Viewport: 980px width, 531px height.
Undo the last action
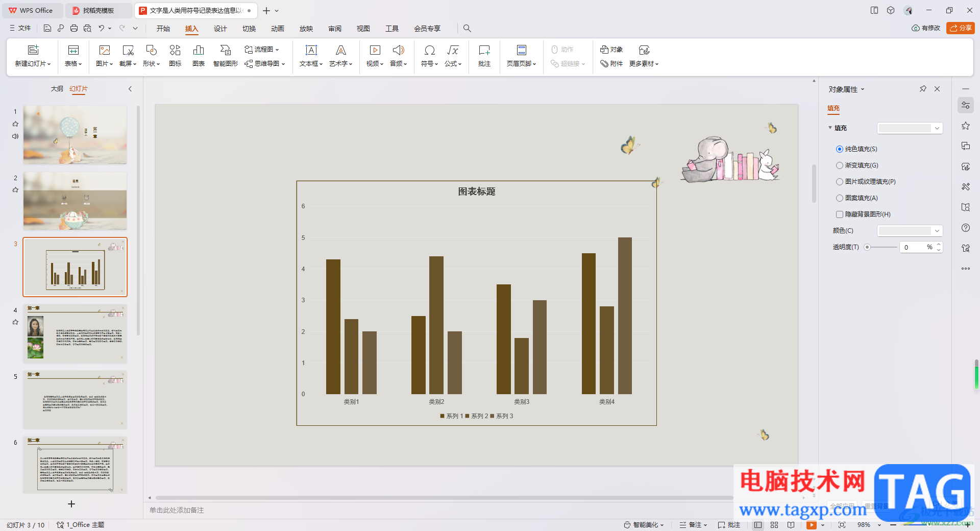[102, 28]
